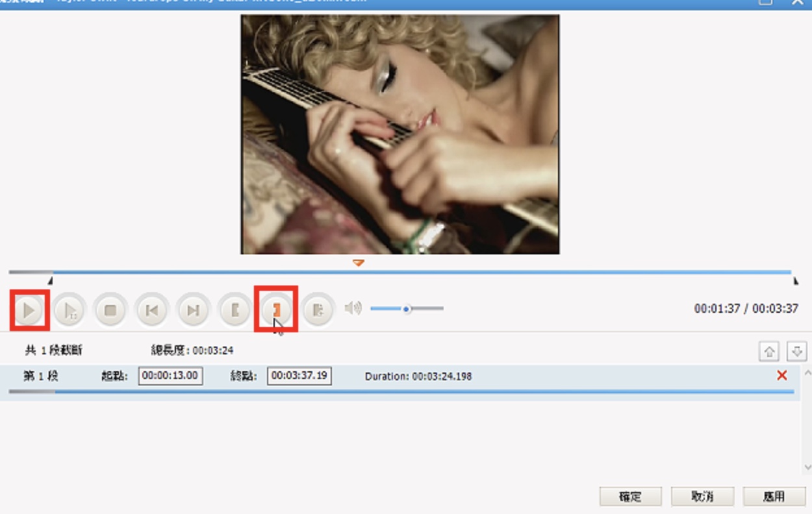Adjust the volume slider
This screenshot has height=514, width=812.
[407, 308]
